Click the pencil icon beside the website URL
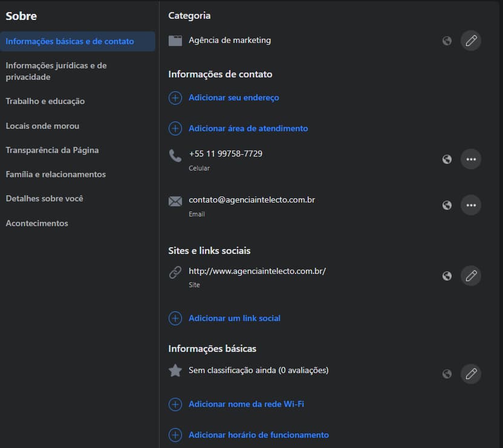 tap(471, 276)
